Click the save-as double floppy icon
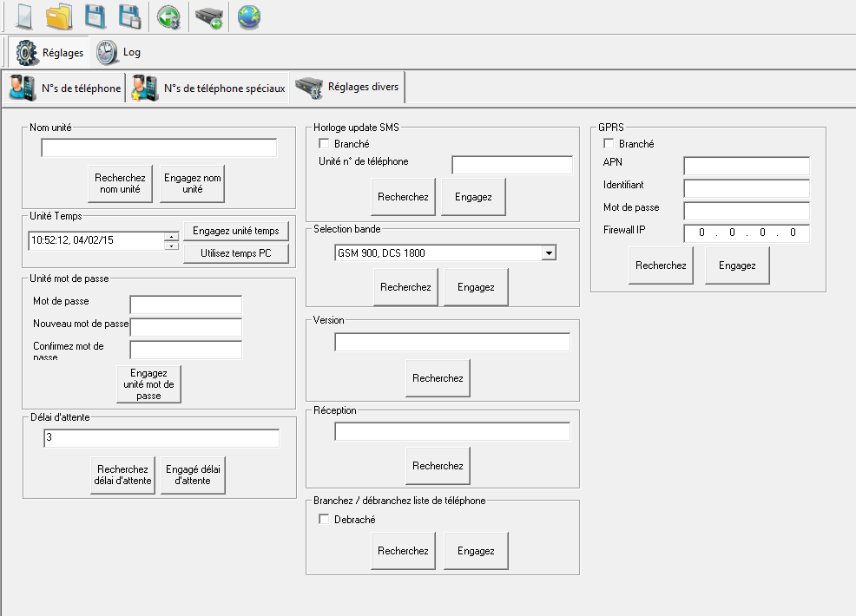The width and height of the screenshot is (856, 616). coord(130,16)
